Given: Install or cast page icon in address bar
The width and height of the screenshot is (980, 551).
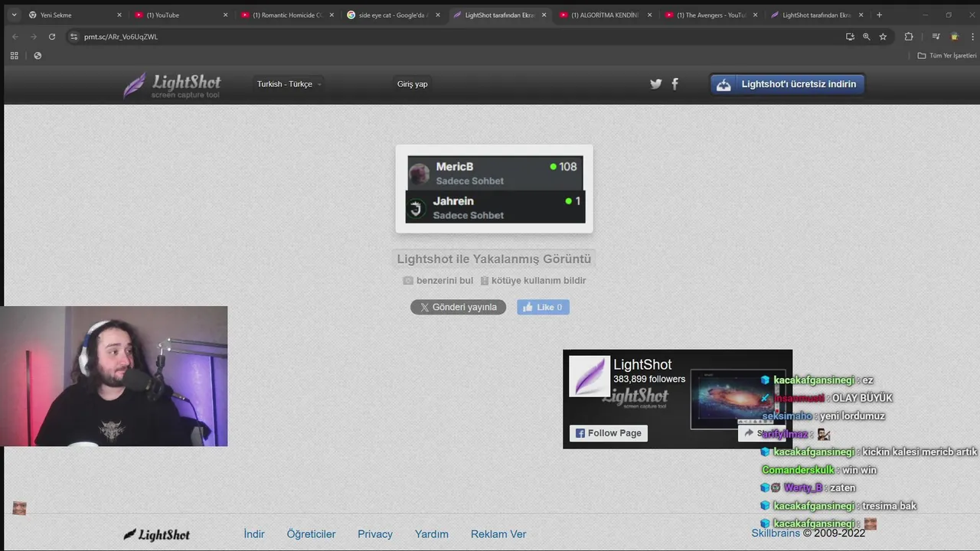Looking at the screenshot, I should [850, 37].
